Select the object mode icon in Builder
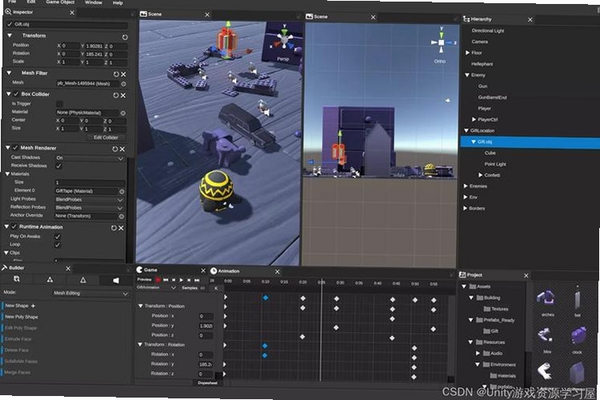 pyautogui.click(x=16, y=279)
